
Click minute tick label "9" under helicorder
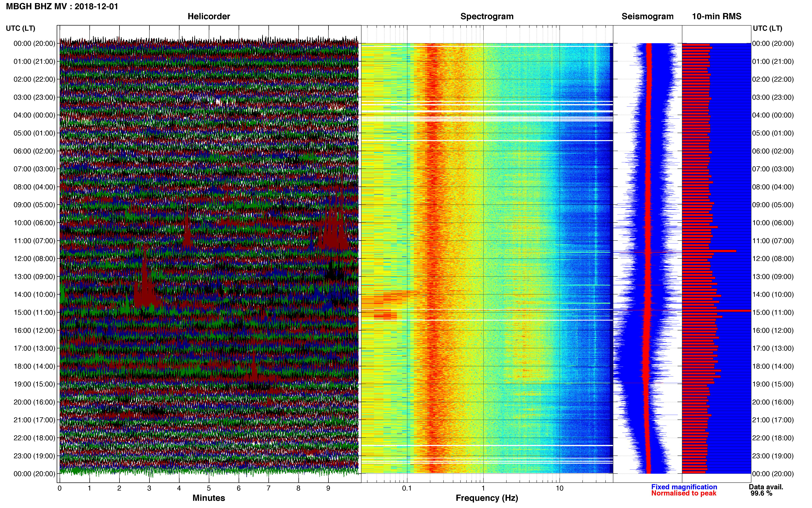[328, 488]
